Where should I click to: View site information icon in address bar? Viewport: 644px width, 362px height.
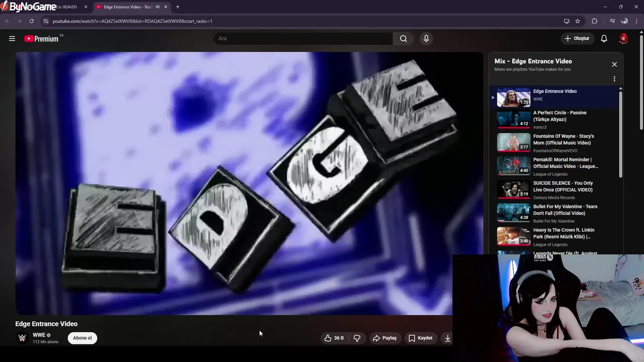pos(46,21)
